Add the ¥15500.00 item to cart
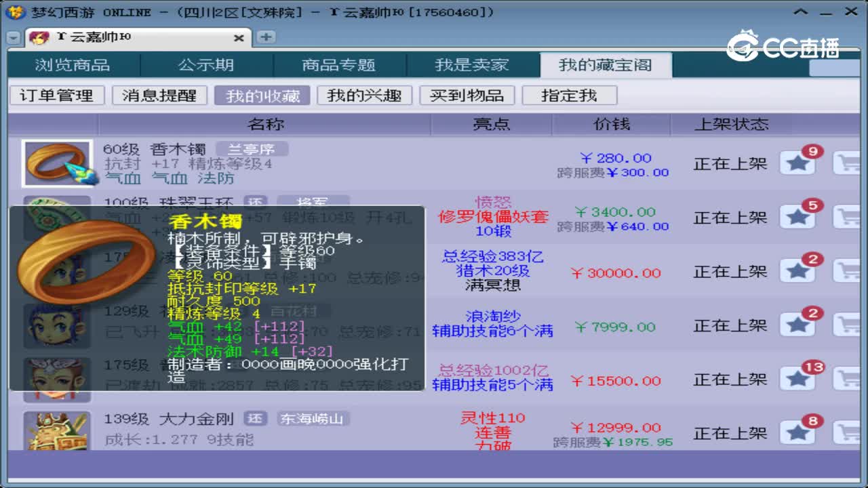The image size is (868, 488). (x=848, y=379)
